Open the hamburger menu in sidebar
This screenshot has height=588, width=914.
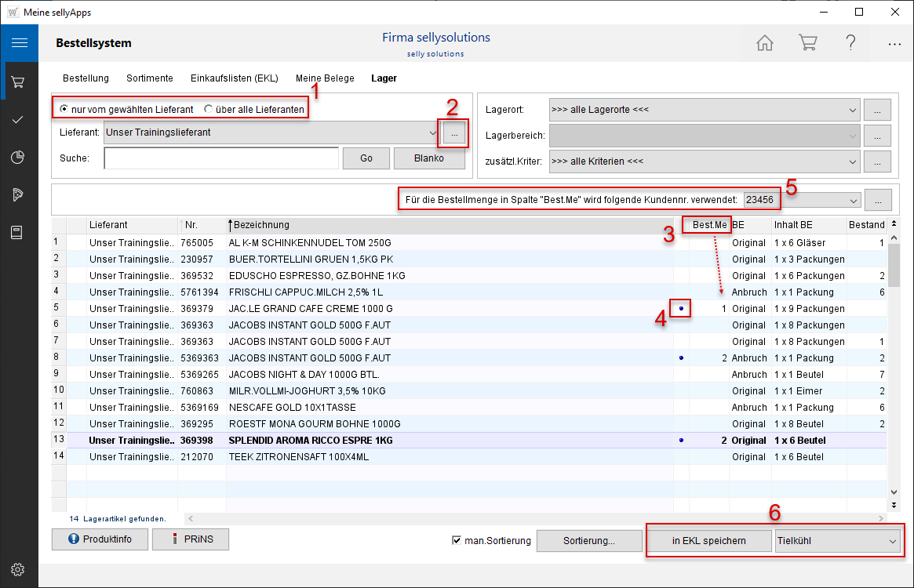coord(19,43)
